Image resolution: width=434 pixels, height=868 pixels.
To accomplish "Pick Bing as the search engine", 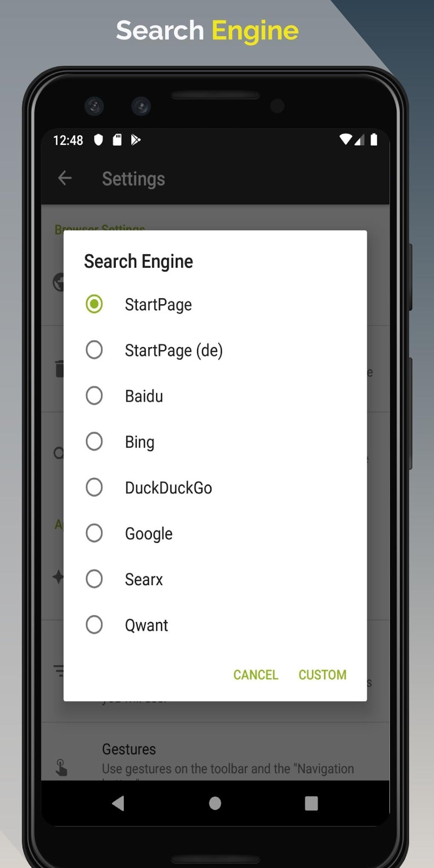I will click(94, 442).
